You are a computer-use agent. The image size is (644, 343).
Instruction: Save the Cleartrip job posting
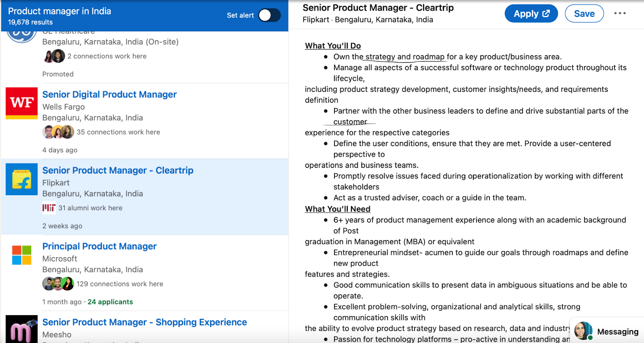click(x=584, y=14)
